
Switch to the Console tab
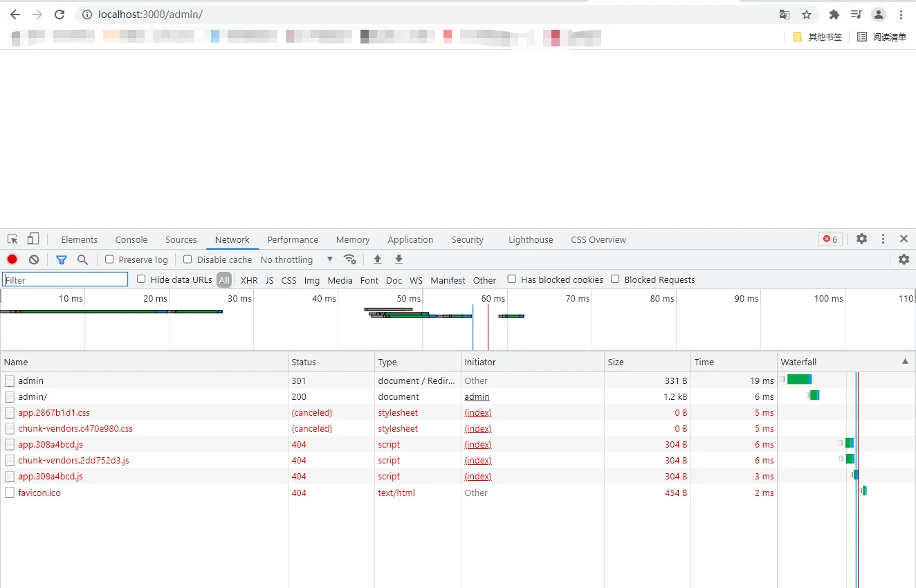pyautogui.click(x=131, y=239)
